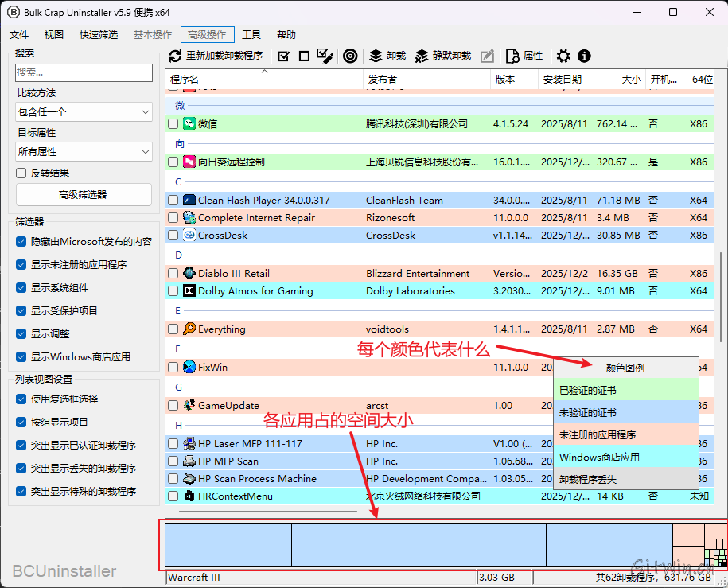Click the HP Laser MFP 111-117 icon
This screenshot has width=728, height=588.
coord(189,443)
